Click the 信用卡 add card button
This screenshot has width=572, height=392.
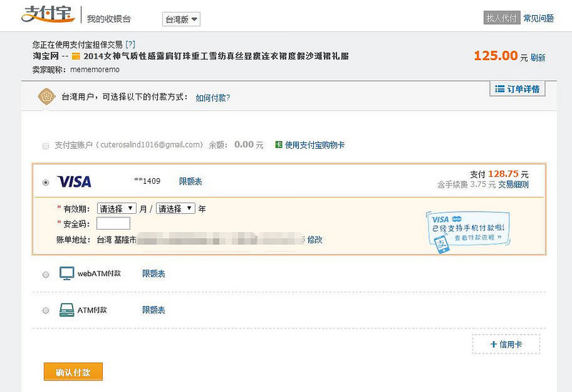tap(506, 344)
